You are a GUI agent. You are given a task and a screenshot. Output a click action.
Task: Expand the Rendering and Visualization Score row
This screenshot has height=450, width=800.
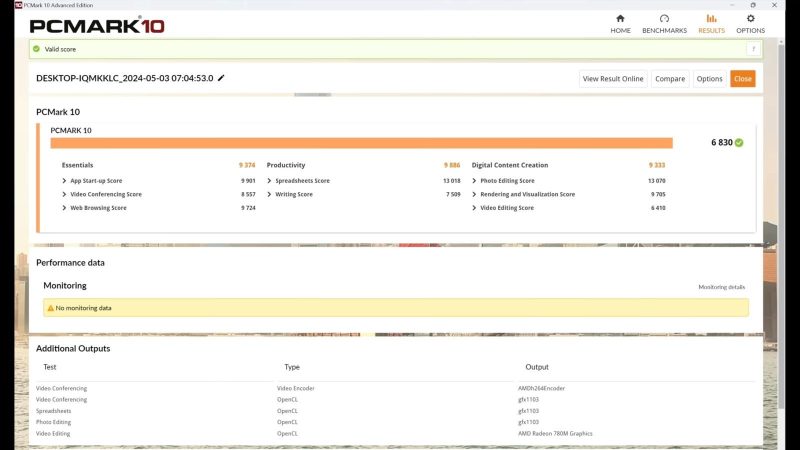pyautogui.click(x=475, y=194)
